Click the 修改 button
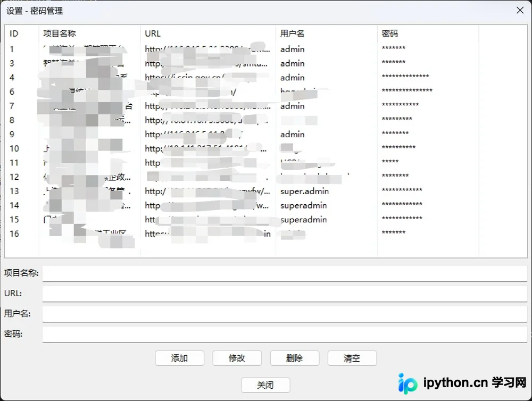The image size is (532, 401). (x=237, y=358)
